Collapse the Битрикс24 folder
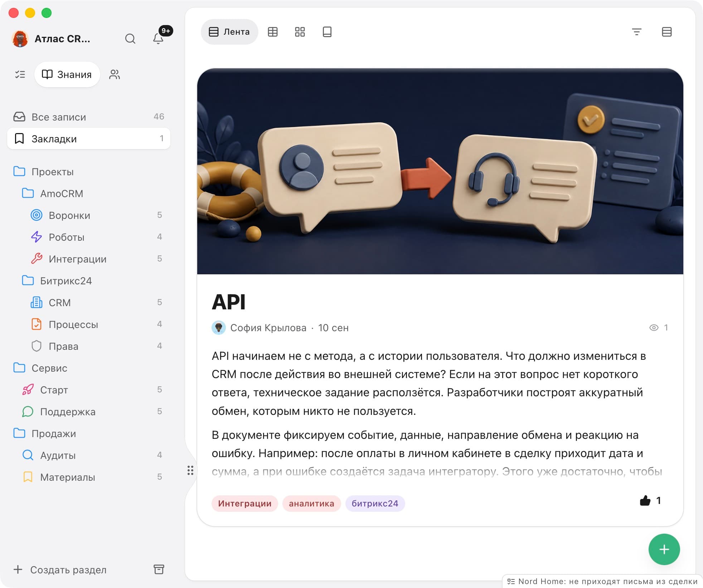 [x=89, y=281]
